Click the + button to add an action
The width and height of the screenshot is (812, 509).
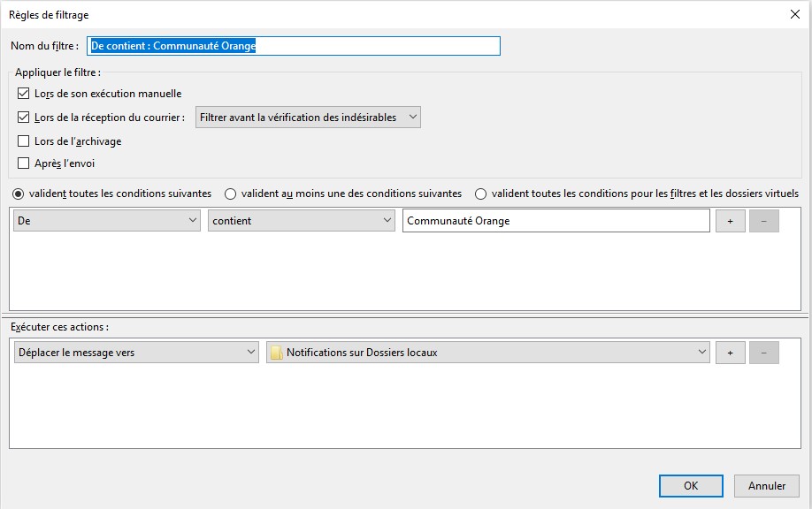729,352
